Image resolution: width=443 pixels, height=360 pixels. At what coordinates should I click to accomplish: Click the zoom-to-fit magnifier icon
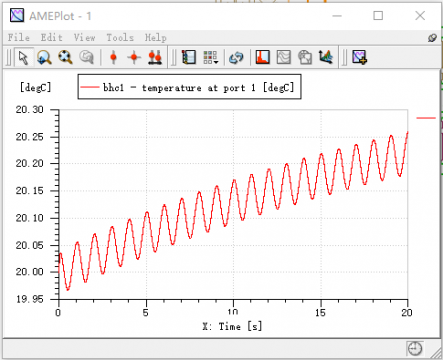click(x=65, y=58)
